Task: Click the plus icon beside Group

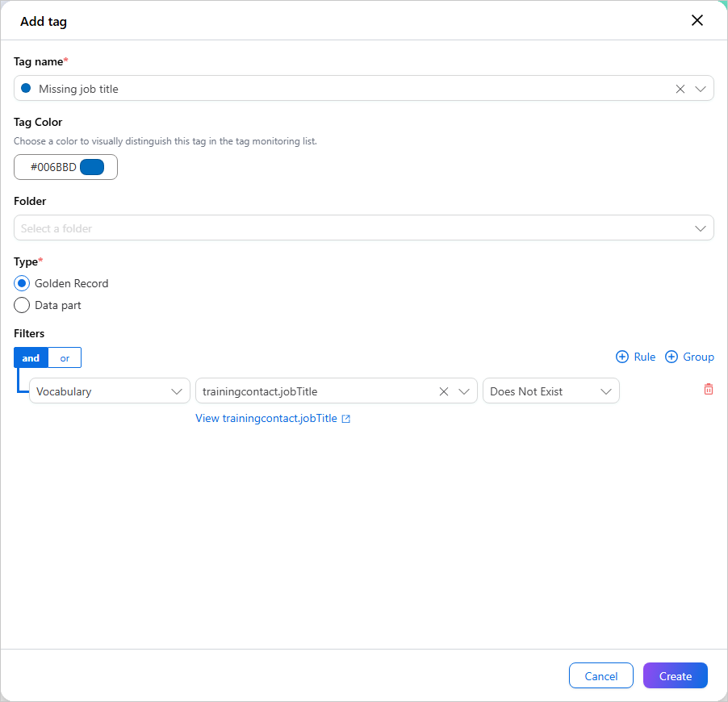Action: pos(671,357)
